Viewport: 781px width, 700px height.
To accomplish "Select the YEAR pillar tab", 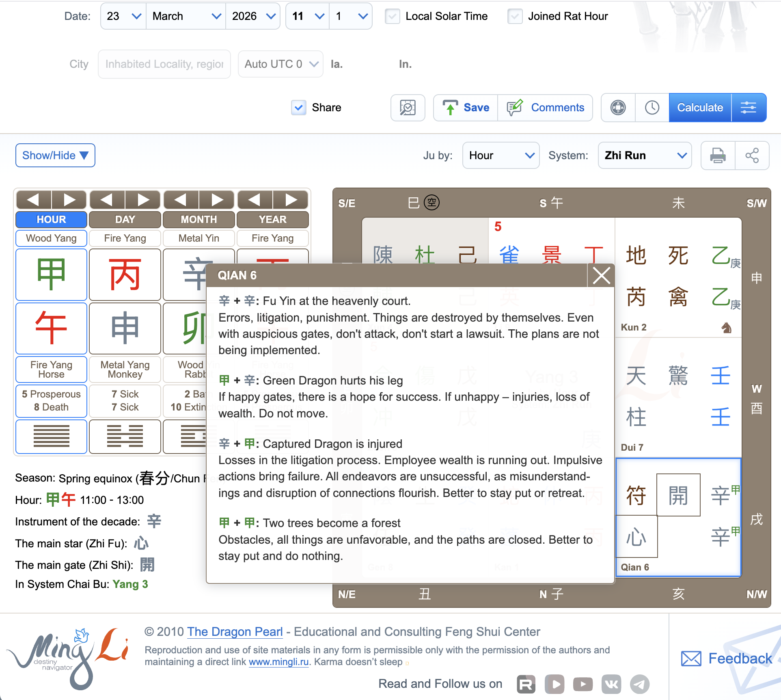I will click(272, 219).
